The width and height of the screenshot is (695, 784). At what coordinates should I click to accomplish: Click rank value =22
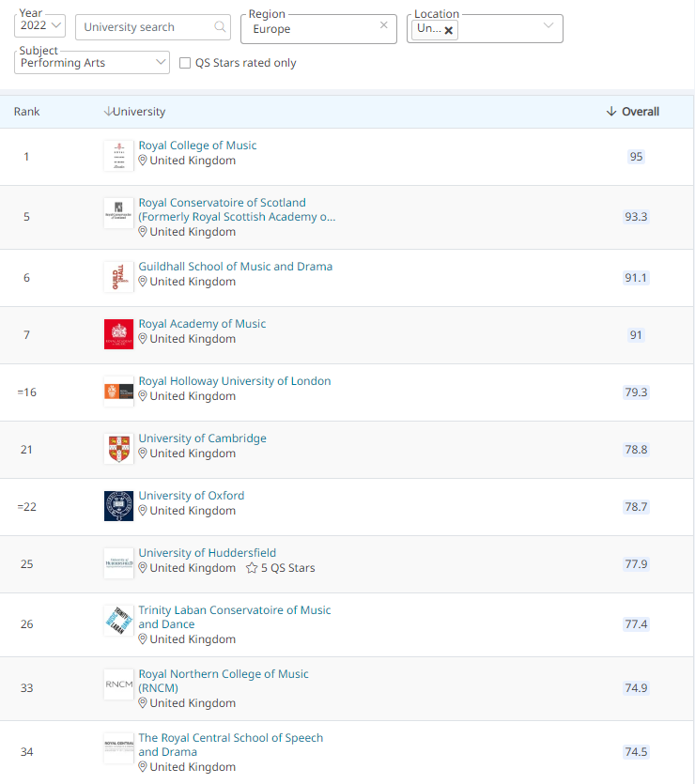coord(26,507)
